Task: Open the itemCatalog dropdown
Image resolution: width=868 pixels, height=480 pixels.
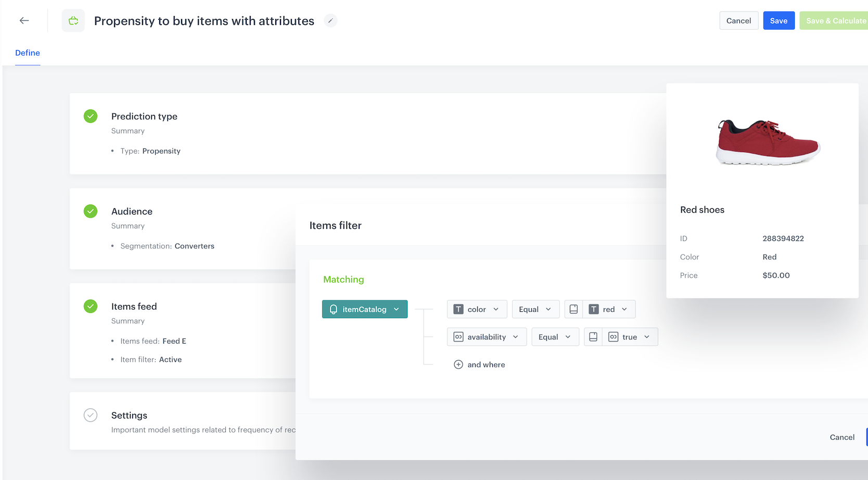Action: tap(396, 309)
